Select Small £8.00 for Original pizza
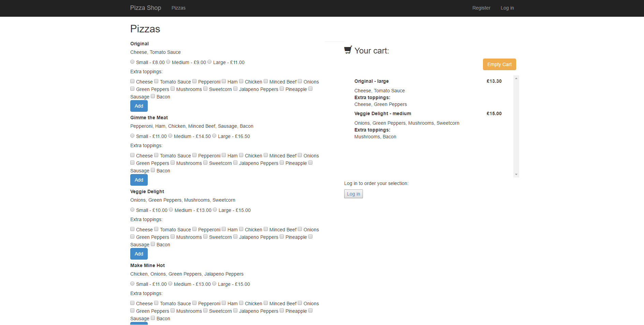Image resolution: width=644 pixels, height=325 pixels. point(132,62)
